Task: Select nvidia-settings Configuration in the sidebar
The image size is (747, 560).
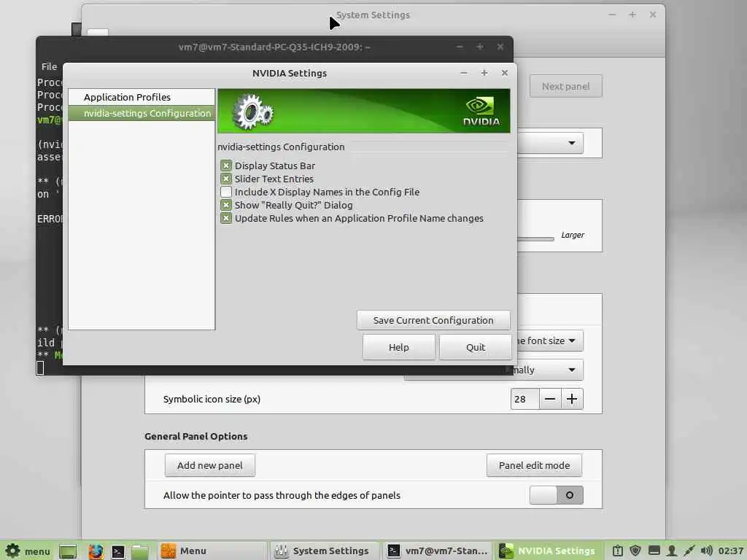Action: click(142, 113)
